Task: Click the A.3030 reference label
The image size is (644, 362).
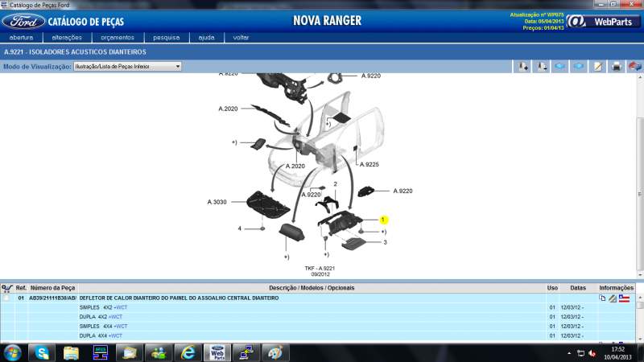Action: click(x=217, y=202)
